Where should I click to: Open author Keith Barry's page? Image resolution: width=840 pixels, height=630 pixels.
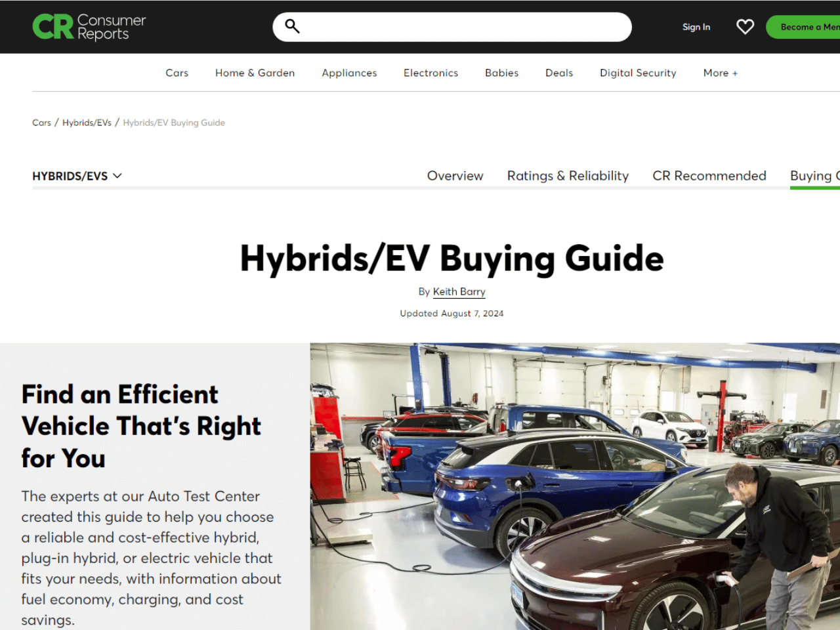pos(459,292)
